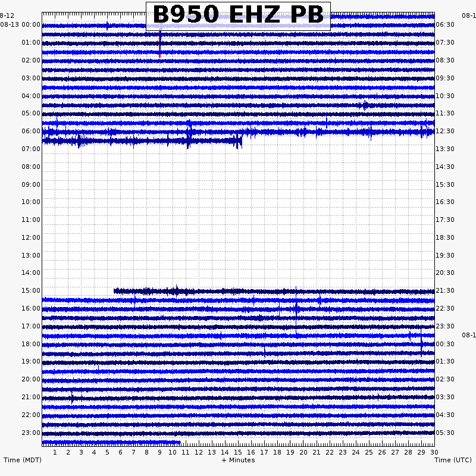Click the 18:30 UTC row label
This screenshot has width=476, height=476.
click(445, 238)
